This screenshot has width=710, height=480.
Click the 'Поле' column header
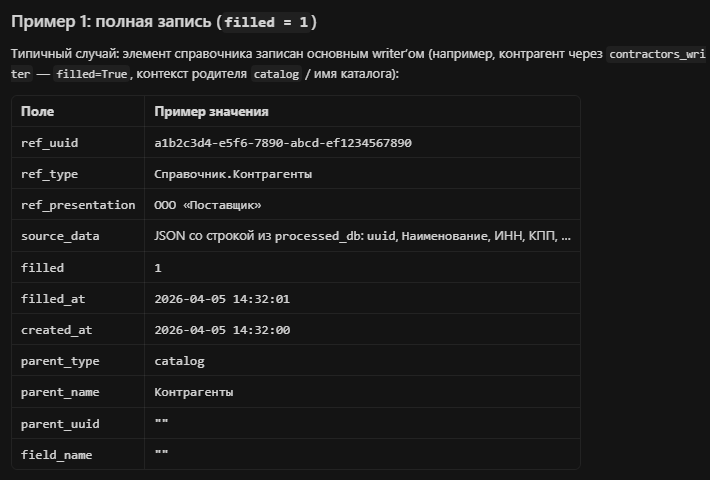tap(38, 112)
